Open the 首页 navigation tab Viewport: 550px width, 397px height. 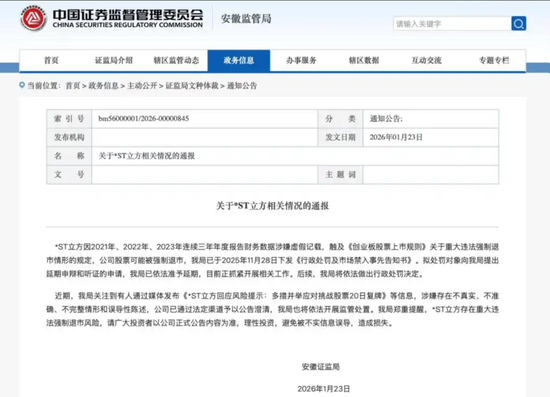(51, 60)
